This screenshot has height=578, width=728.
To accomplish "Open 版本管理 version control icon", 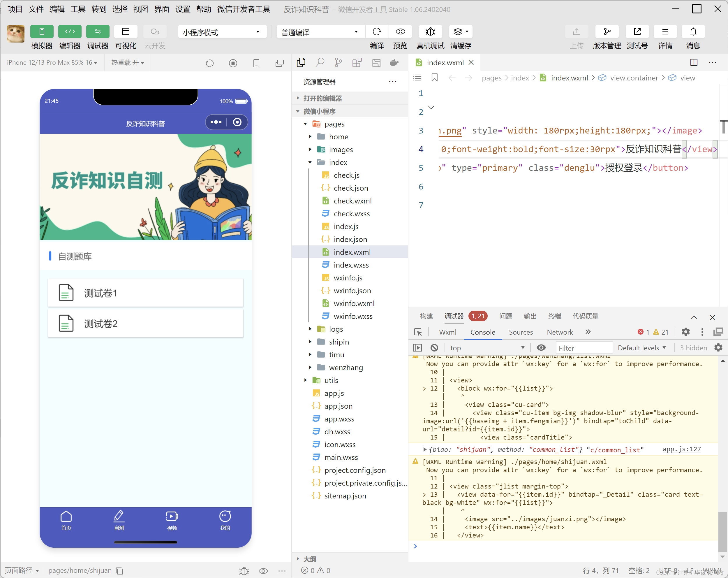I will (x=607, y=32).
